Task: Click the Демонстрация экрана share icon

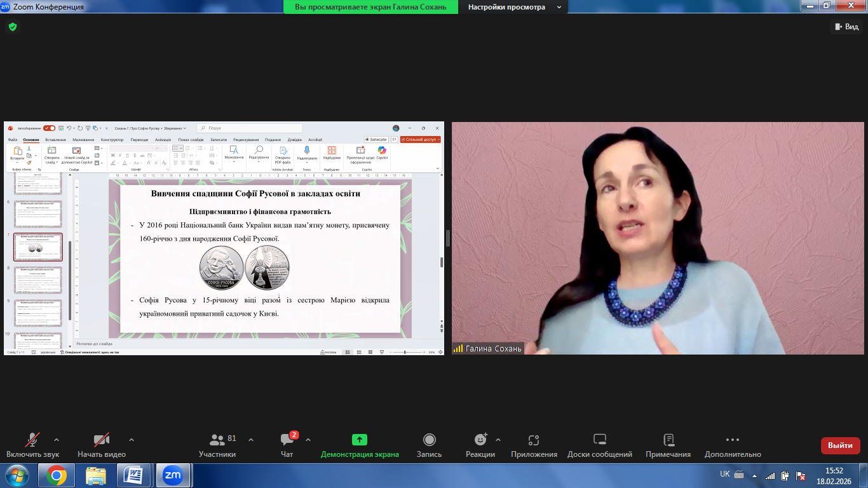Action: click(x=360, y=440)
